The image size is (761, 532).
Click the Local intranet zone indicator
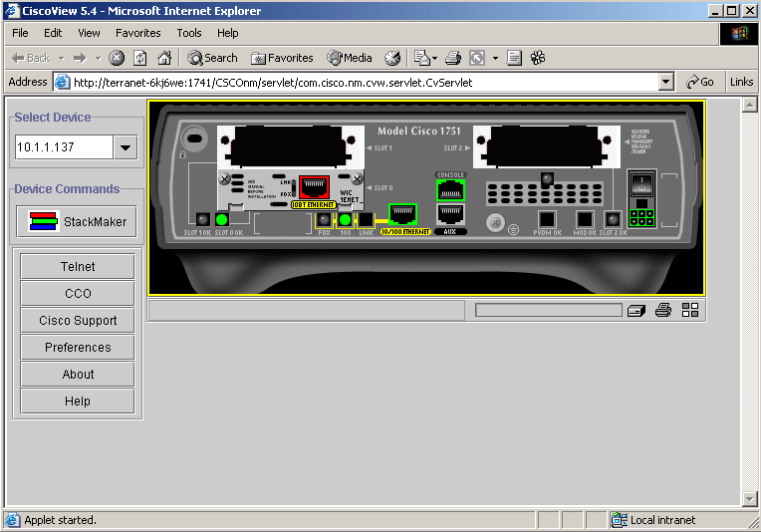(652, 520)
